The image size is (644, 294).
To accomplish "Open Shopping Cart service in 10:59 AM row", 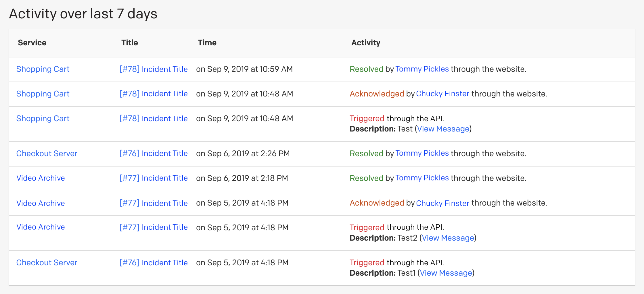I will pyautogui.click(x=43, y=69).
